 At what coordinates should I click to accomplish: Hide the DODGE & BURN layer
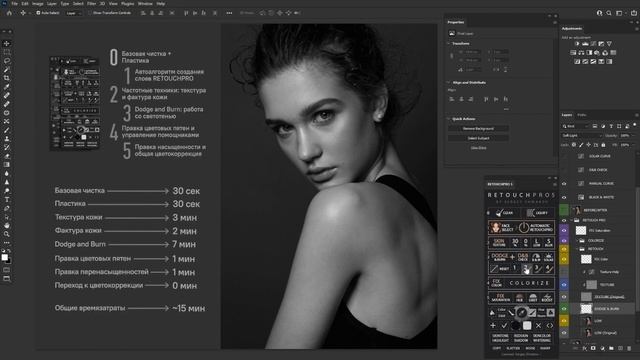click(564, 309)
